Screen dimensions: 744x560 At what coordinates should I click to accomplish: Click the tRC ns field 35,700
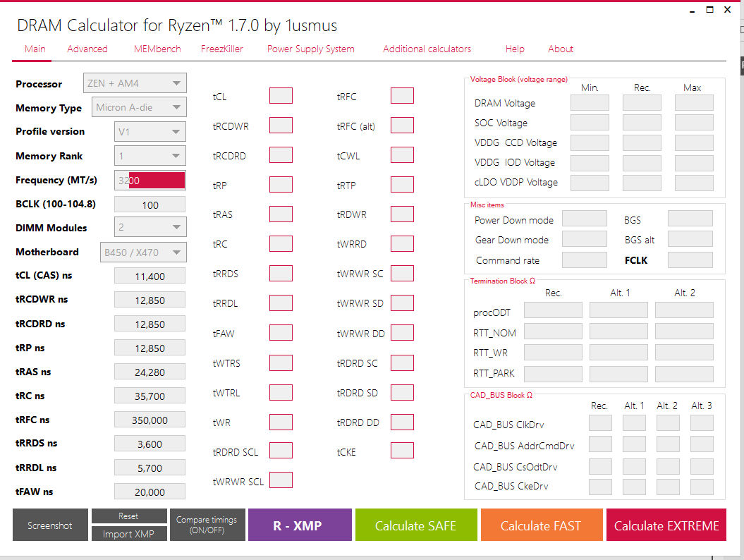pyautogui.click(x=150, y=396)
